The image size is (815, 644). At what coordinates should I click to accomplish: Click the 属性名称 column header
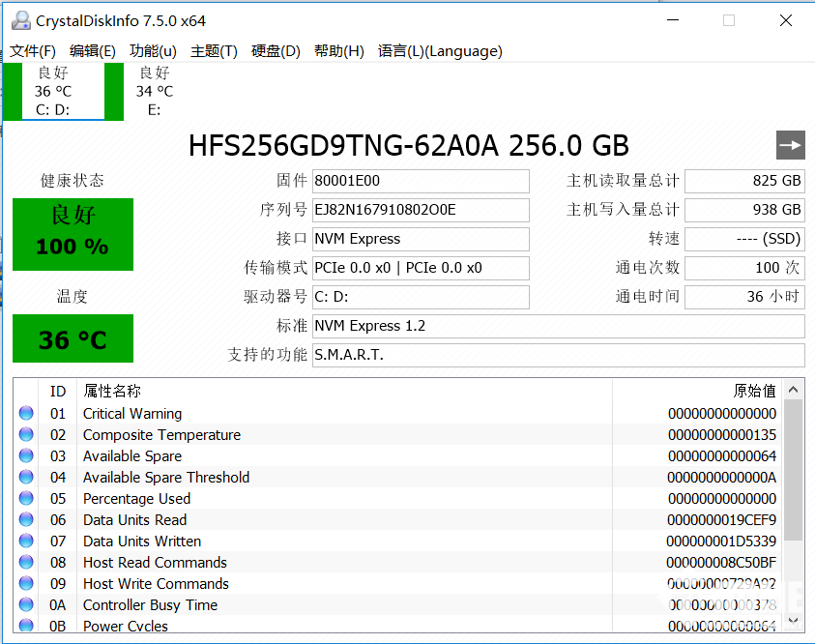pyautogui.click(x=112, y=391)
